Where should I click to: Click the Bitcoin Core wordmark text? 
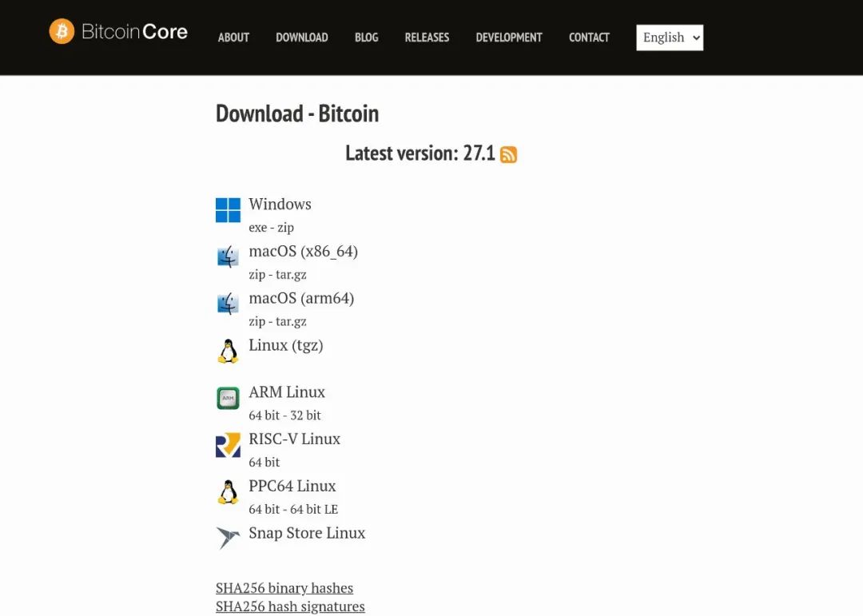point(134,31)
